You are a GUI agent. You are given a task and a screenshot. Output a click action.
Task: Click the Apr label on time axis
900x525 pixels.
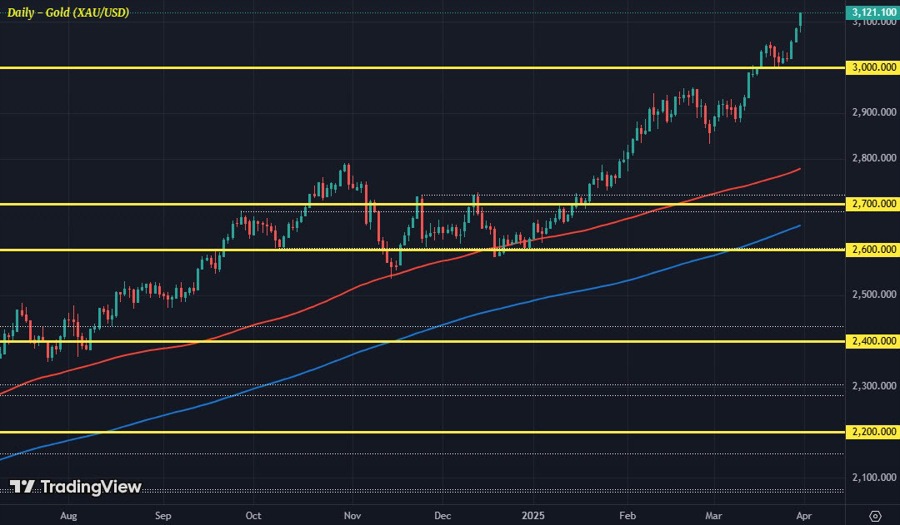804,516
